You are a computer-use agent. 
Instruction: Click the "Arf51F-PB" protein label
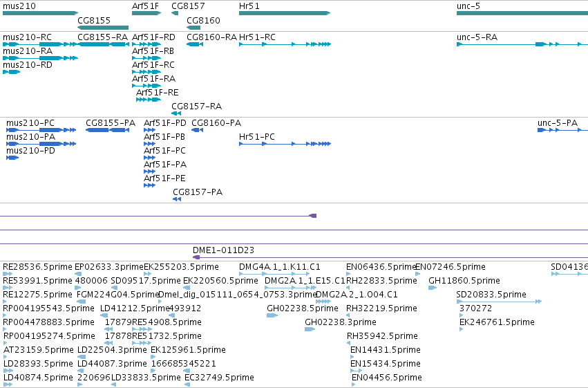point(164,137)
